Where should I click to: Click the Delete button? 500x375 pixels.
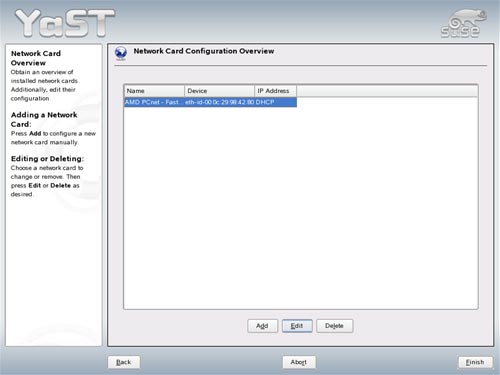334,326
